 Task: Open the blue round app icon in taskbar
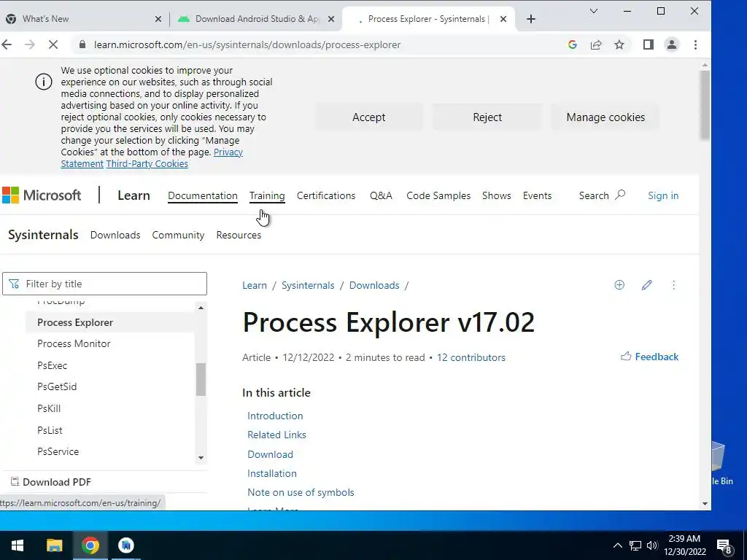pyautogui.click(x=126, y=545)
